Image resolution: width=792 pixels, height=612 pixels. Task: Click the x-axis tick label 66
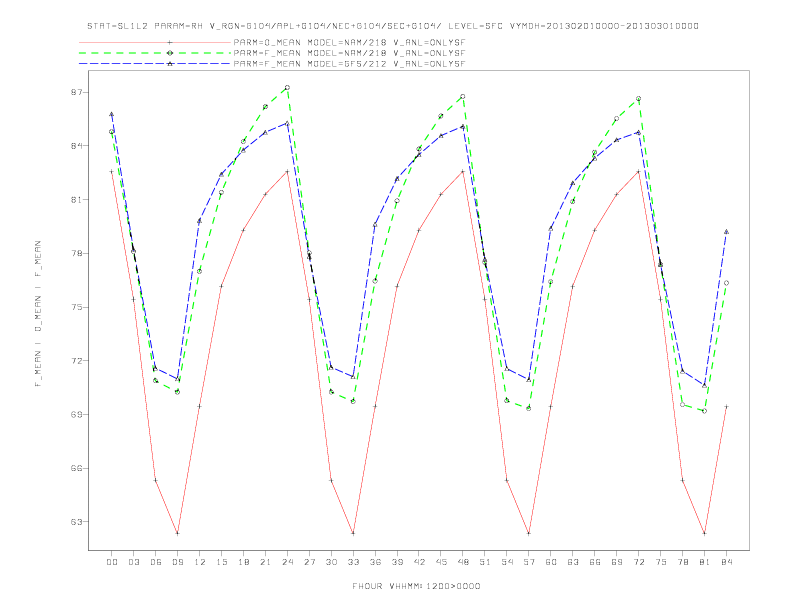pos(595,562)
